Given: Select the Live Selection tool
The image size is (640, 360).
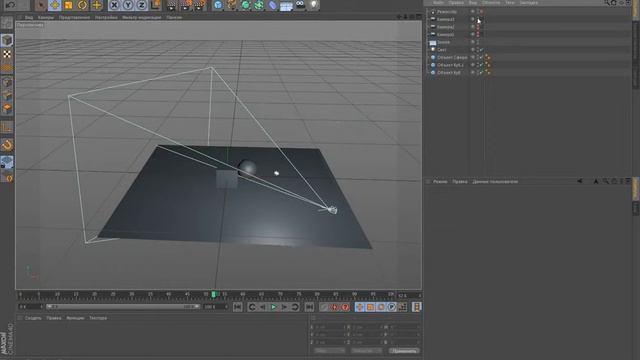Looking at the screenshot, I should point(41,5).
